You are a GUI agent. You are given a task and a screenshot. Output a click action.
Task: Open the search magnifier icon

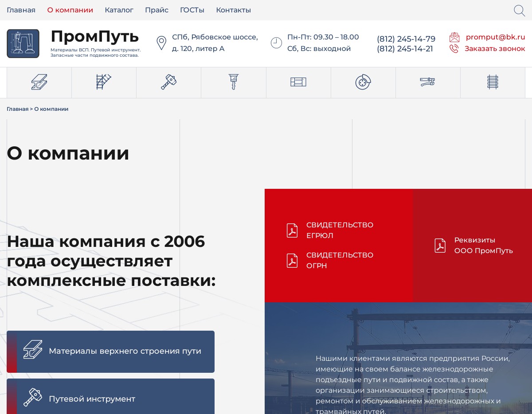[x=519, y=11]
